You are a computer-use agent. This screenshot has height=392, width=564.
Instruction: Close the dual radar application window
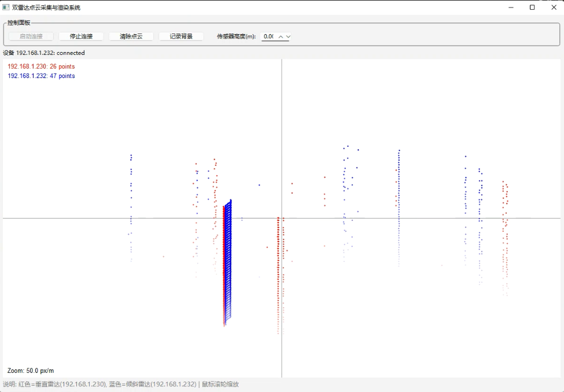(553, 8)
